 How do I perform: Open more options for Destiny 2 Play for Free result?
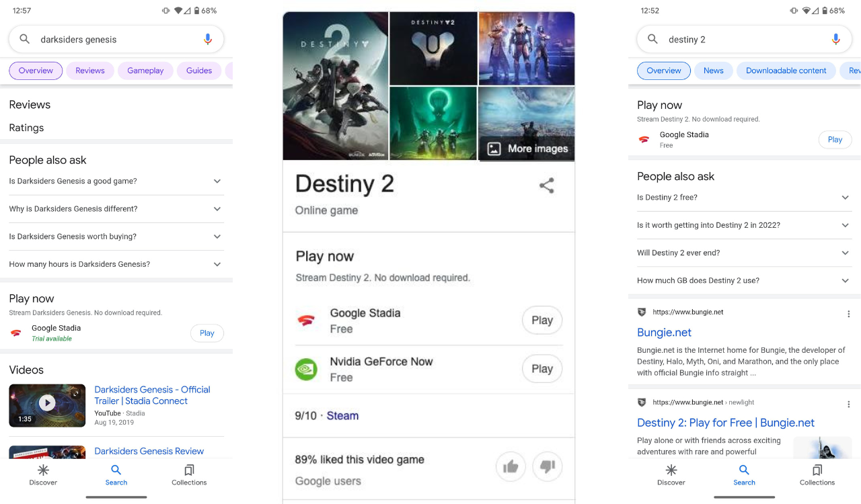pos(849,404)
